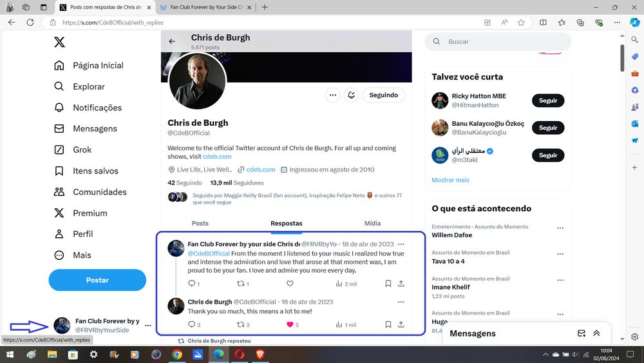The image size is (644, 363).
Task: Open cdeb.com link in bio text
Action: pos(217,157)
